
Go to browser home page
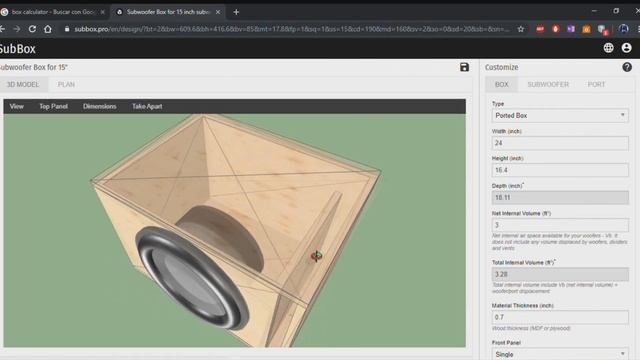48,29
